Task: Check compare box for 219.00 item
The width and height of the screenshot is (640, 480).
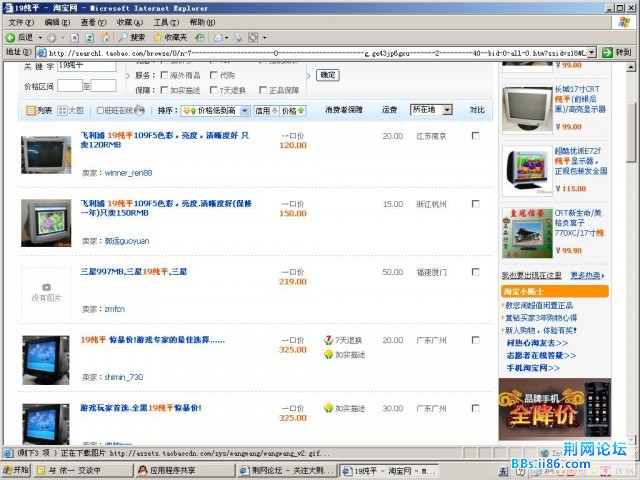Action: click(476, 272)
